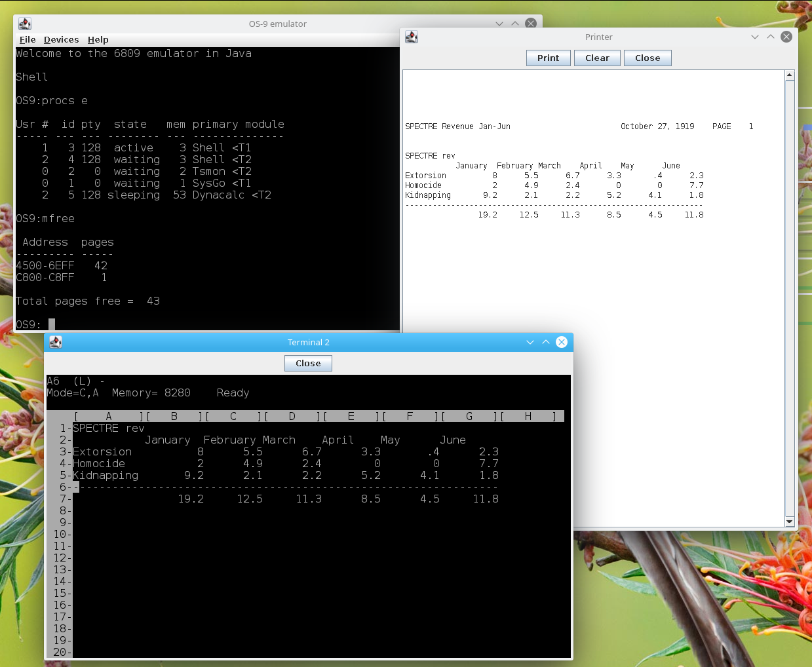Click the Java icon in OS-9 emulator title bar

25,24
